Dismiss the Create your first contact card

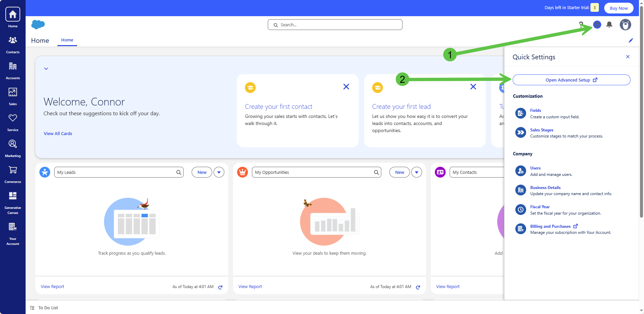346,87
